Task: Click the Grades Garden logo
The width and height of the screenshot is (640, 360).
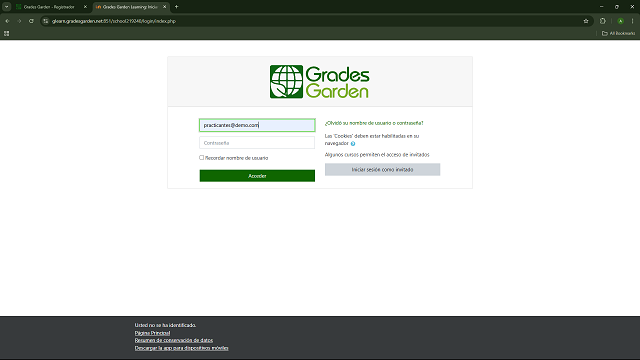Action: point(320,82)
